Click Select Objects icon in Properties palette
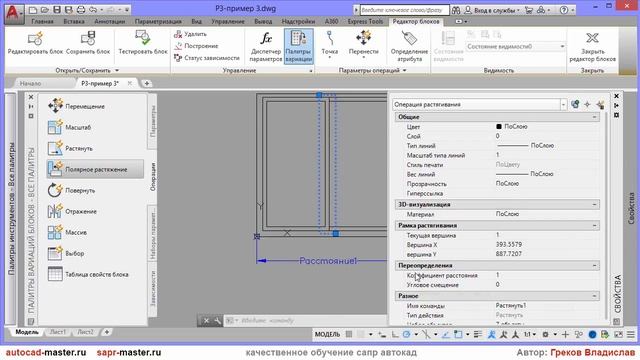This screenshot has width=640, height=360. click(587, 104)
